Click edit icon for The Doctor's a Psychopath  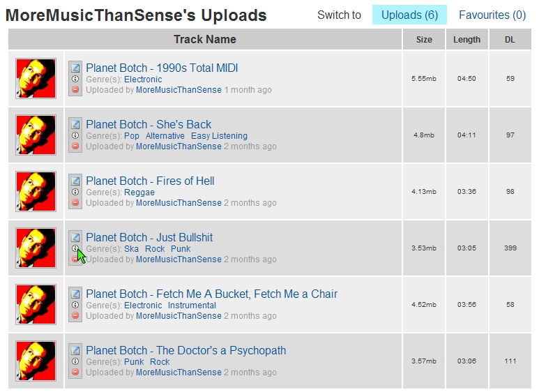click(75, 350)
